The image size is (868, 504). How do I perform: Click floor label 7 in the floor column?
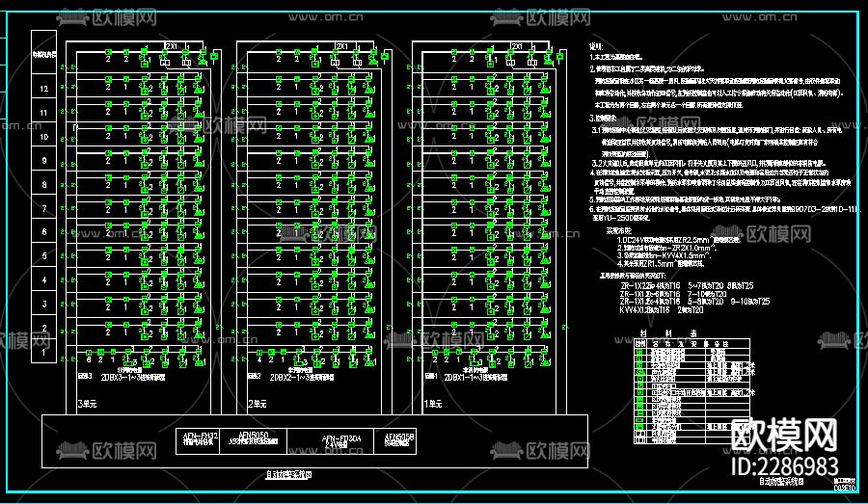point(44,208)
